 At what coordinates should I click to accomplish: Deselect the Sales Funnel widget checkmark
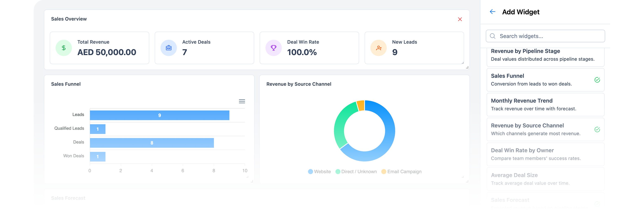tap(597, 80)
